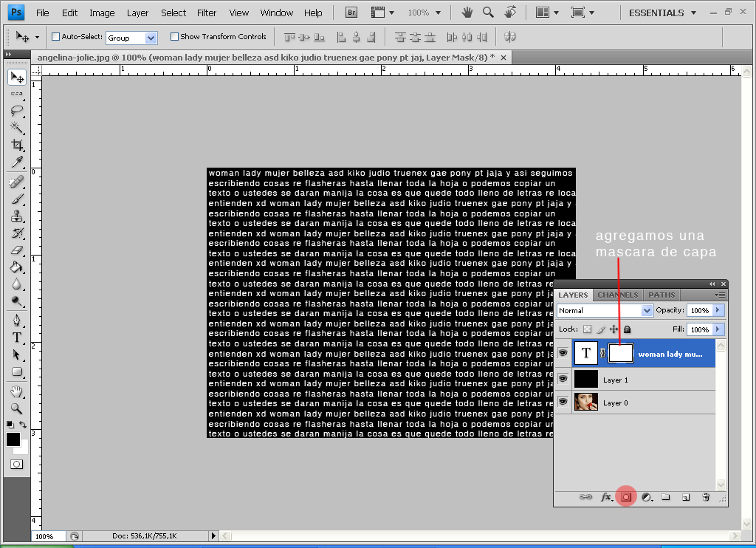The image size is (756, 548).
Task: Select the Rectangle shape tool
Action: [x=17, y=372]
